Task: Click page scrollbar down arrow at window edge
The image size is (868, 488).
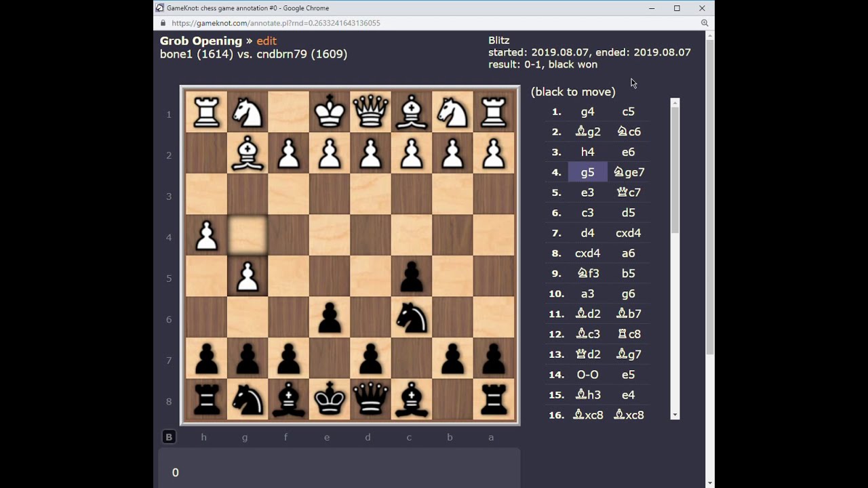Action: (710, 483)
